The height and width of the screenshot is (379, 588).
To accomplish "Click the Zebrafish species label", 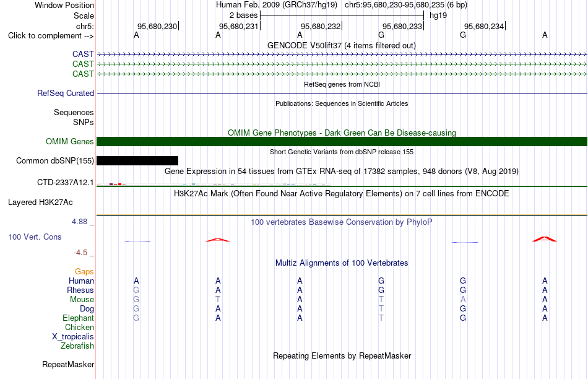I will tap(77, 346).
